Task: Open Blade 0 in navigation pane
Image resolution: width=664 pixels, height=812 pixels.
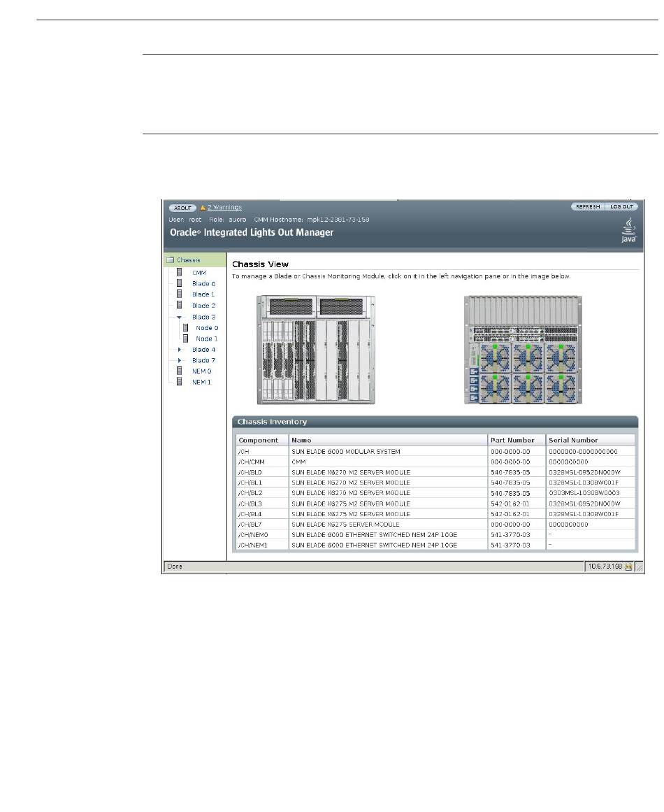Action: coord(203,284)
